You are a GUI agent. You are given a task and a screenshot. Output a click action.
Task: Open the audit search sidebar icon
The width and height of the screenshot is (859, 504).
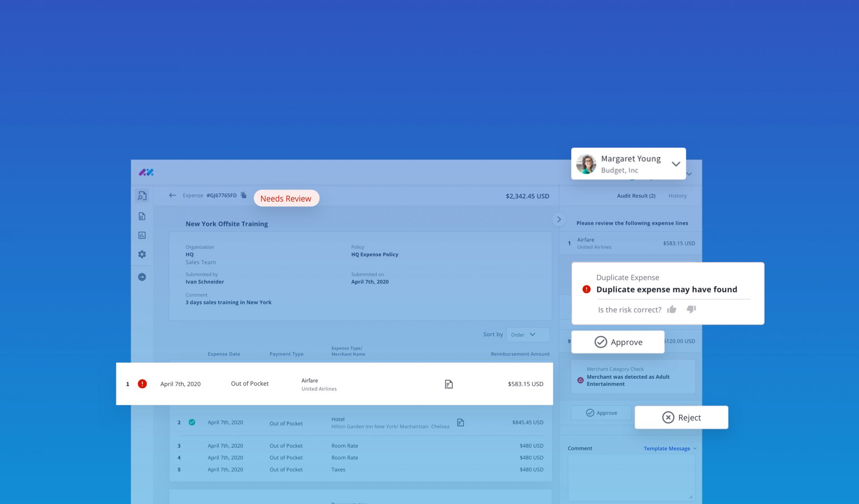coord(142,196)
